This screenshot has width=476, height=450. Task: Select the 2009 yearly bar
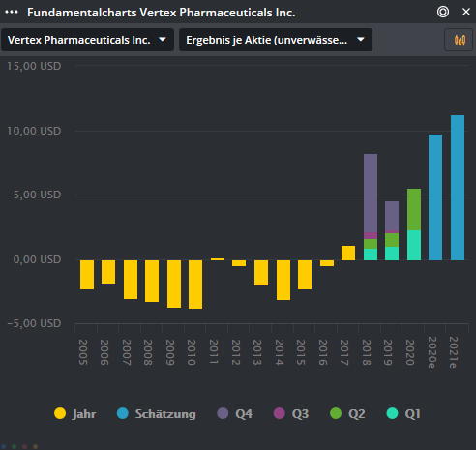pyautogui.click(x=174, y=284)
